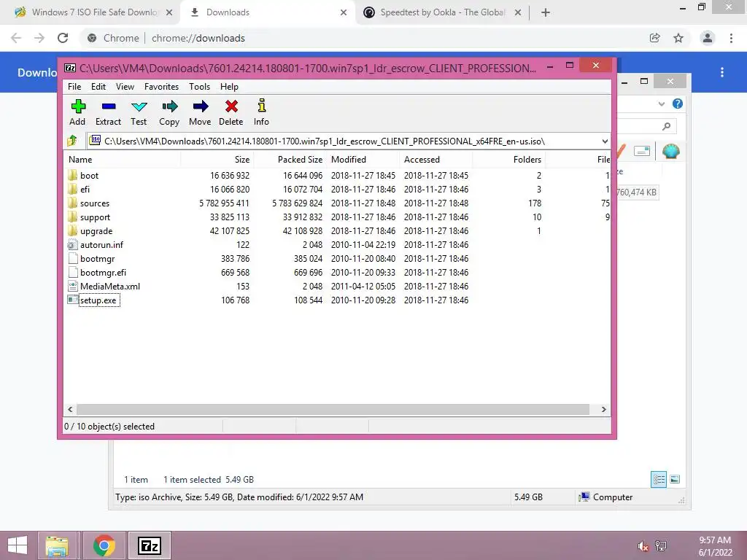Click the Test archive icon
747x560 pixels.
(139, 106)
